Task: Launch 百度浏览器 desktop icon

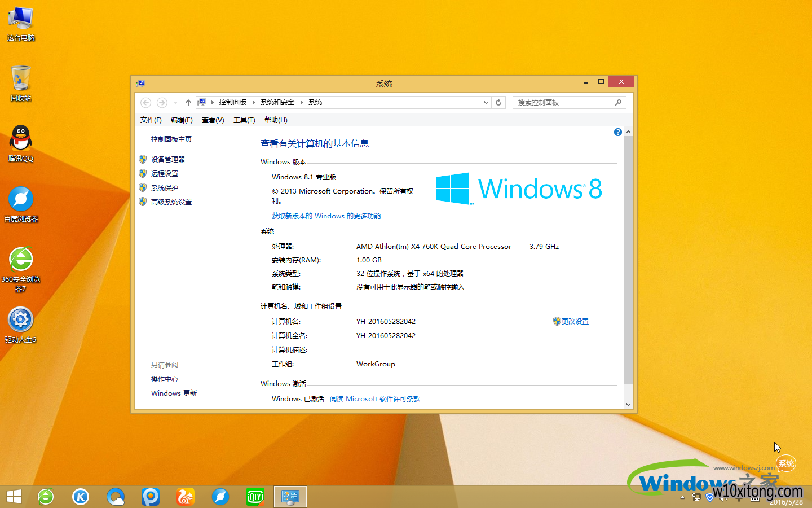Action: (21, 204)
